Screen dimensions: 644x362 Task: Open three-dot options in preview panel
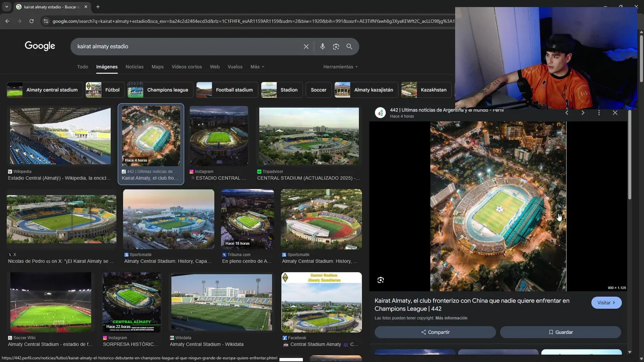point(599,113)
